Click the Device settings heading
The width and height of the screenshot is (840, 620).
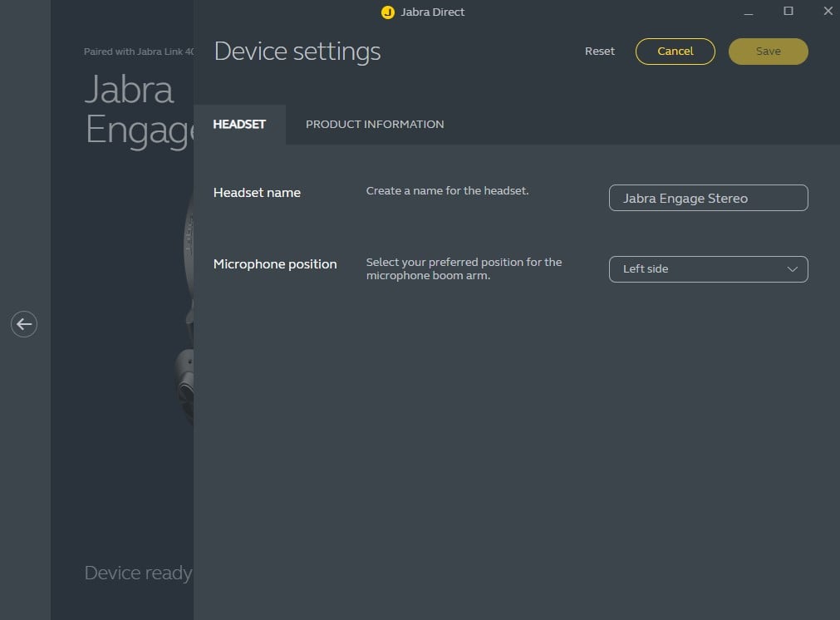point(297,52)
